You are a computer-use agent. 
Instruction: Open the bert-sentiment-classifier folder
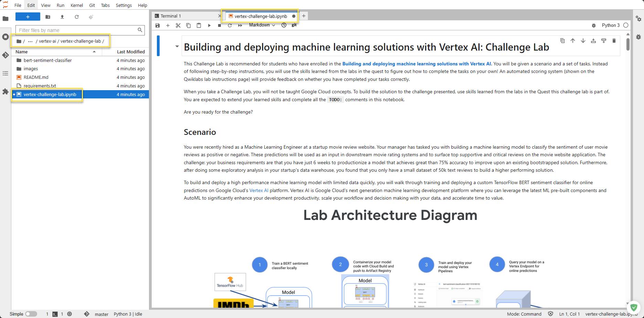[47, 60]
